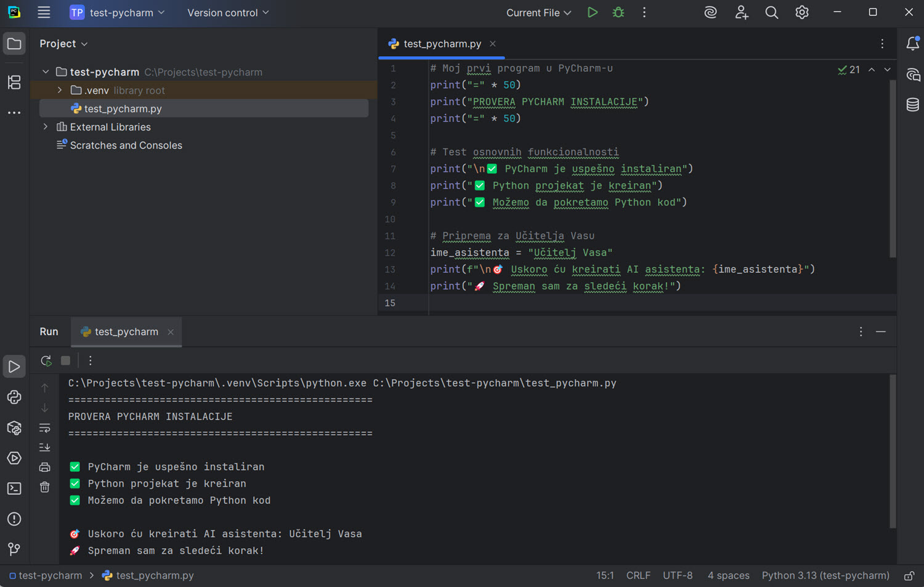This screenshot has height=587, width=924.
Task: Expand the .venv library root folder
Action: [x=59, y=90]
